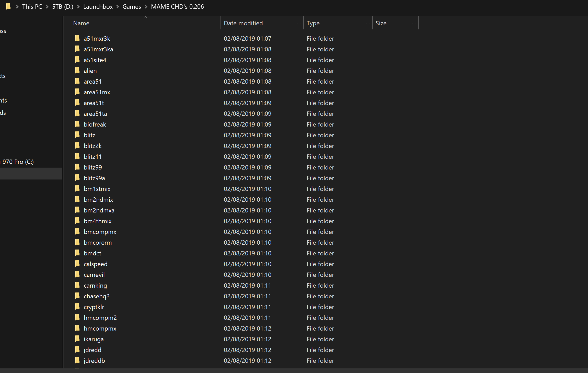588x373 pixels.
Task: Select the blitz11 folder icon
Action: [x=77, y=156]
